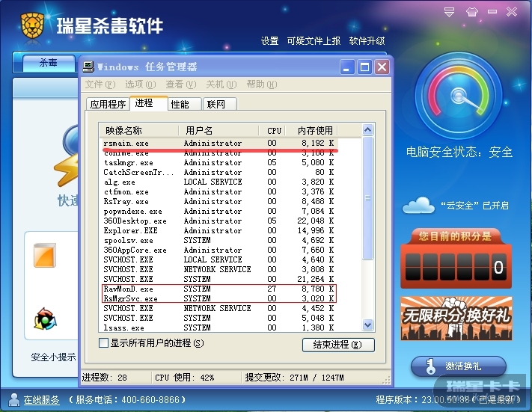Click scrollbar down arrow in process list
The height and width of the screenshot is (412, 532).
coord(368,325)
